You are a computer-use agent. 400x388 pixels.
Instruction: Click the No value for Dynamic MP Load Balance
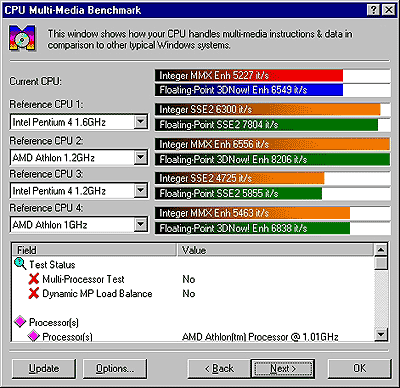point(189,294)
